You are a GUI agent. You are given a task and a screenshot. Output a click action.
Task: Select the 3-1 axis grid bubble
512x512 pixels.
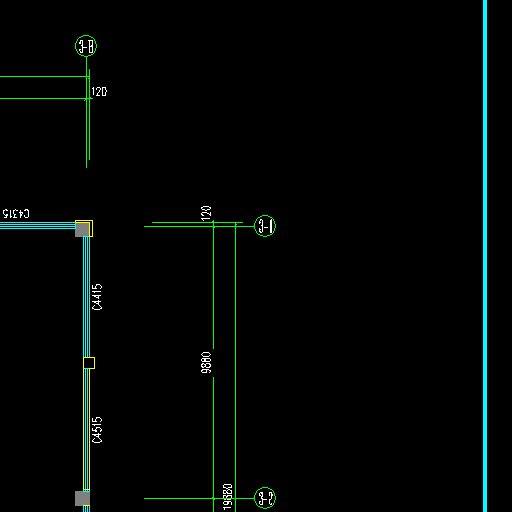(265, 226)
